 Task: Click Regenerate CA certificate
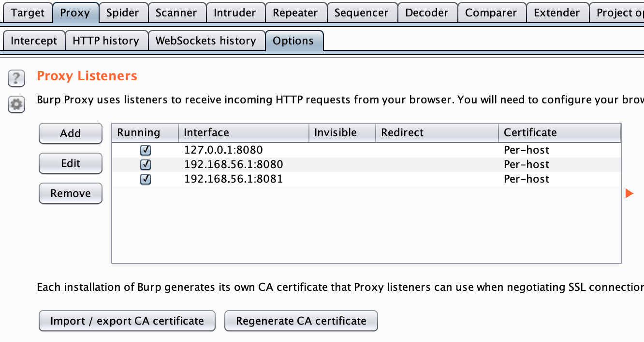pos(301,320)
